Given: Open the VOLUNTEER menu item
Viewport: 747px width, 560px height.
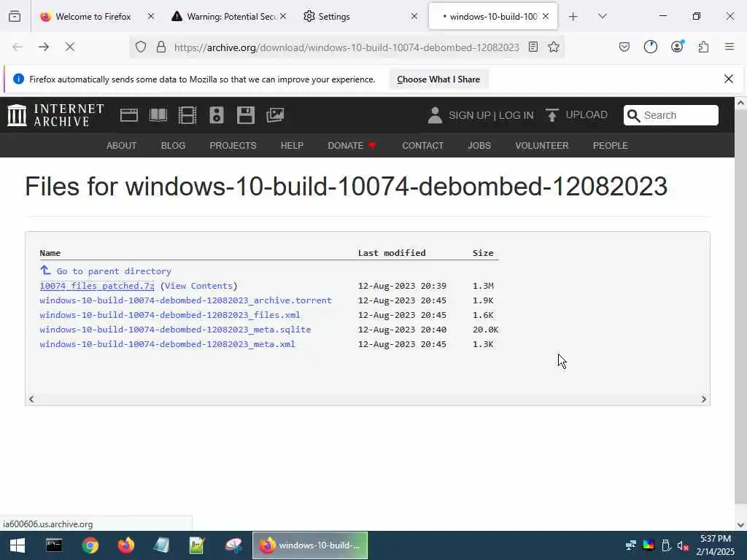Looking at the screenshot, I should [542, 146].
